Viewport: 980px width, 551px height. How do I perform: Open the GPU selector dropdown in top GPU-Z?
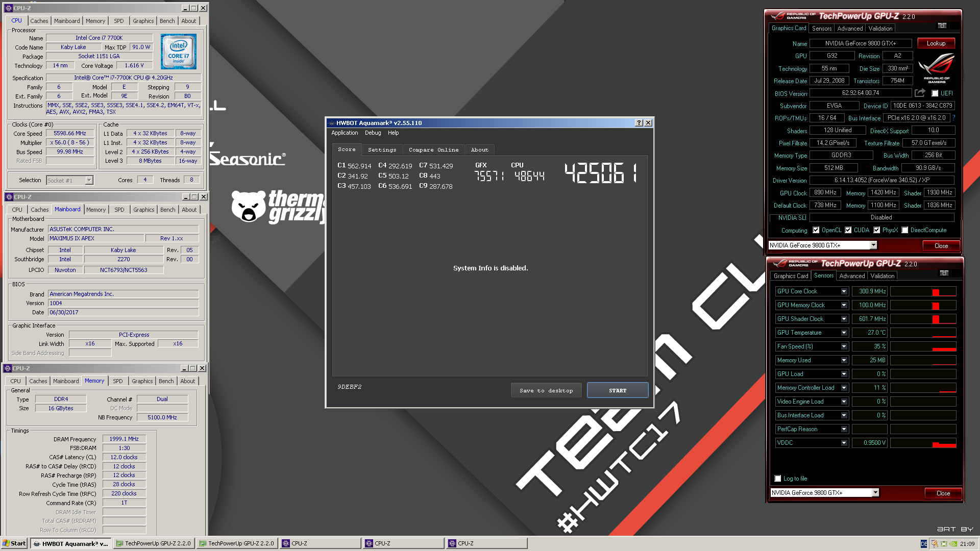pyautogui.click(x=874, y=245)
